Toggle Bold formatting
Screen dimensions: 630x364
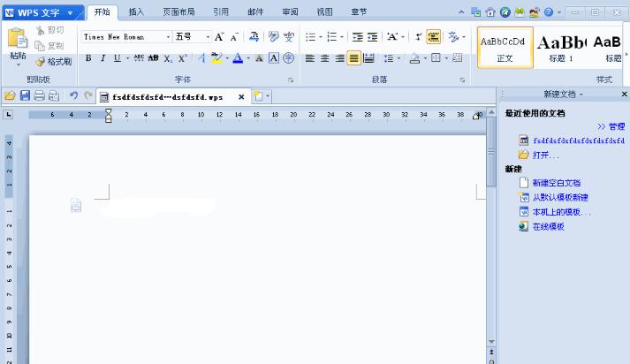(88, 58)
